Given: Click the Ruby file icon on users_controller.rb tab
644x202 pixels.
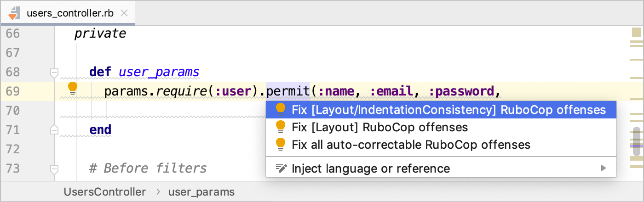Looking at the screenshot, I should point(14,13).
